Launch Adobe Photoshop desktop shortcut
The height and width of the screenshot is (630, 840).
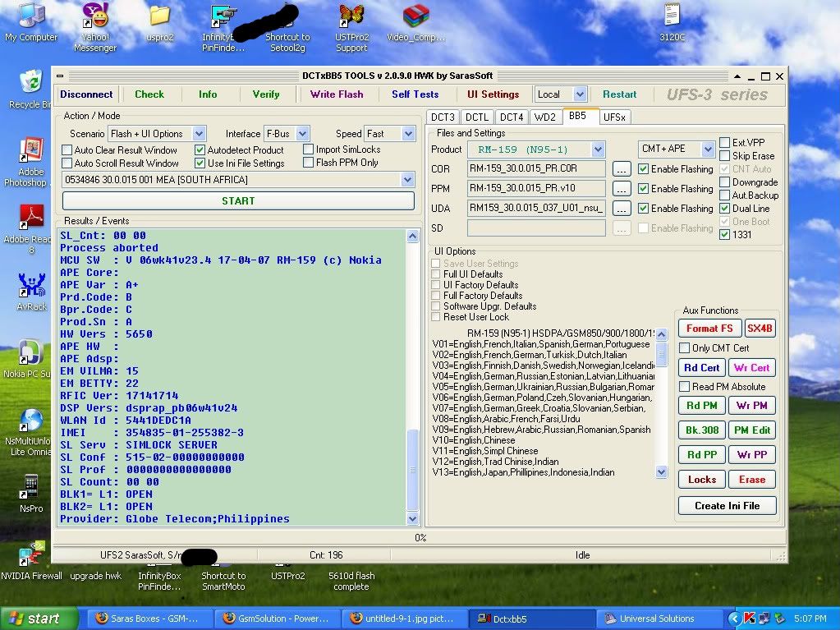[30, 162]
